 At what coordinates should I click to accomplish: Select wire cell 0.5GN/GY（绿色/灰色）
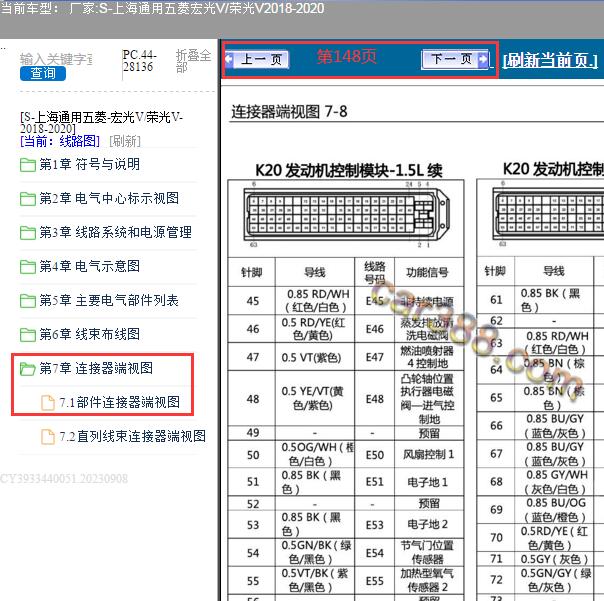554,580
